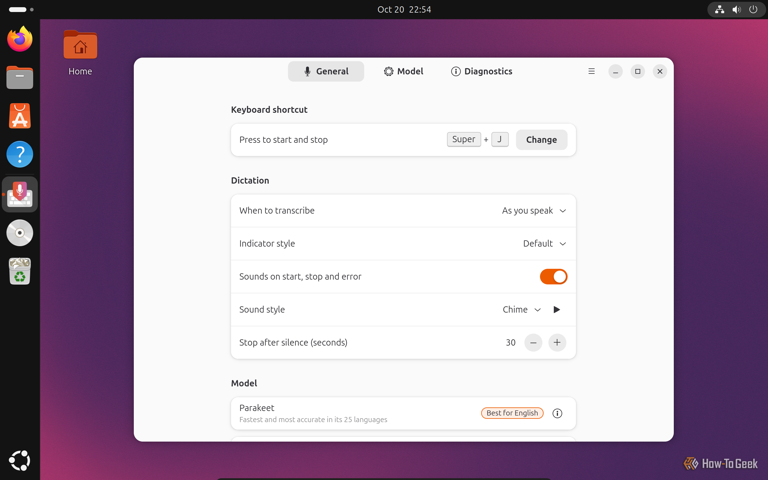Click the J key label

(500, 140)
